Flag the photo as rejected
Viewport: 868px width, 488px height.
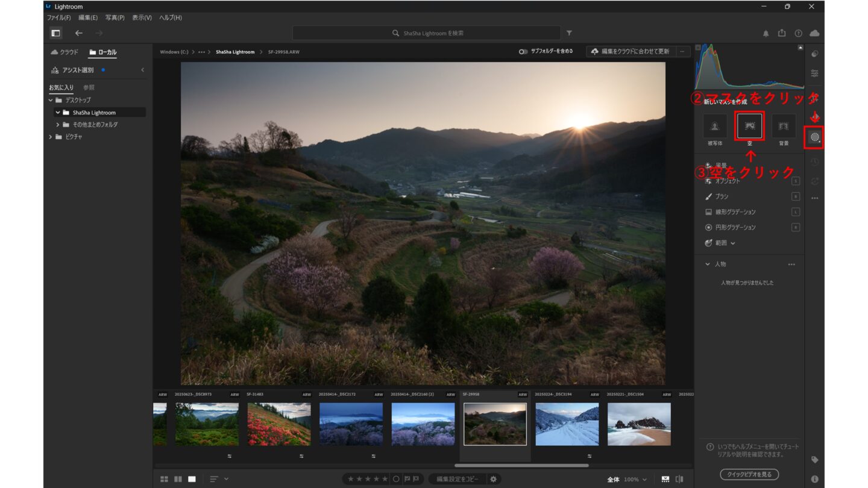pyautogui.click(x=416, y=479)
